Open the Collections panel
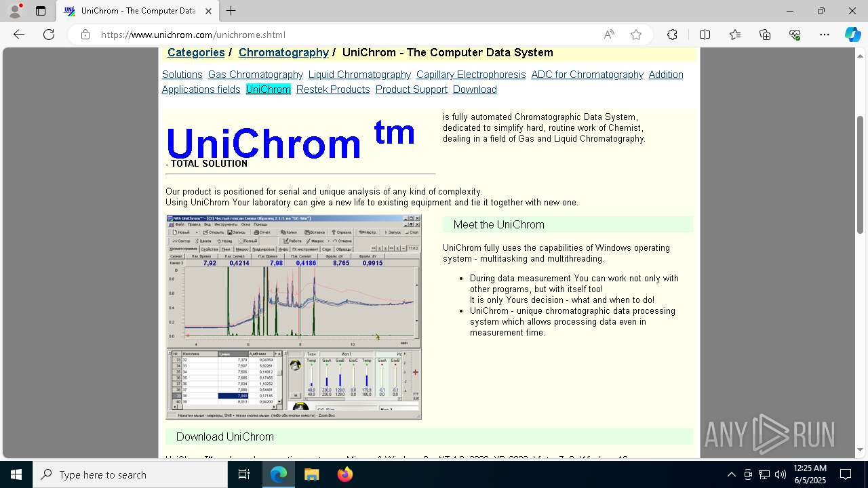 [765, 35]
